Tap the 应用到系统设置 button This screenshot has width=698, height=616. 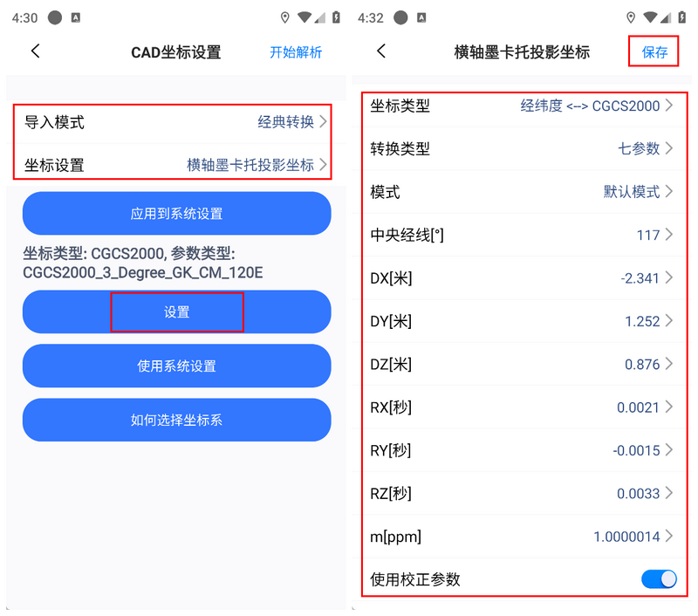point(177,213)
